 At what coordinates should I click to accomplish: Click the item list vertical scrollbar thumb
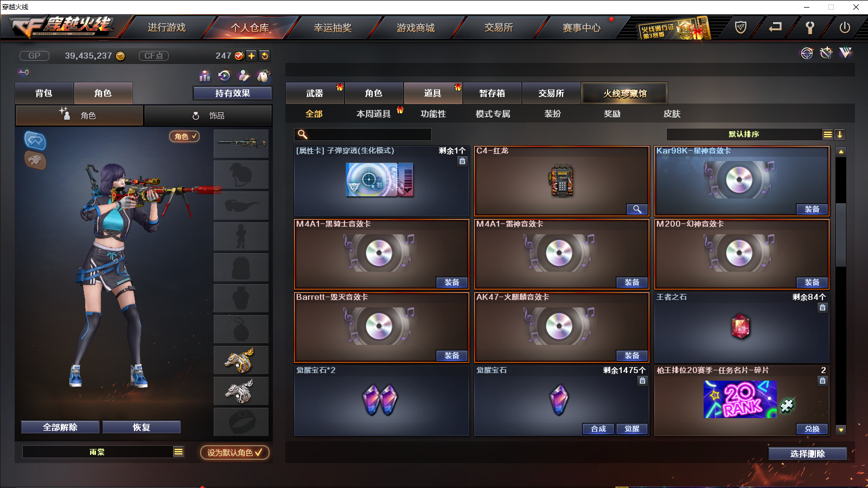841,235
